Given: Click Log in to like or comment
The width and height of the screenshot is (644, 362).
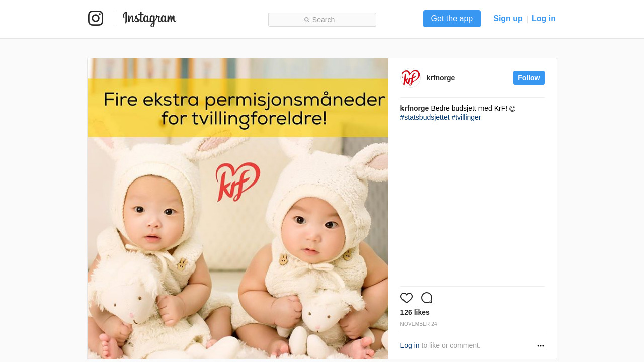Looking at the screenshot, I should [410, 345].
